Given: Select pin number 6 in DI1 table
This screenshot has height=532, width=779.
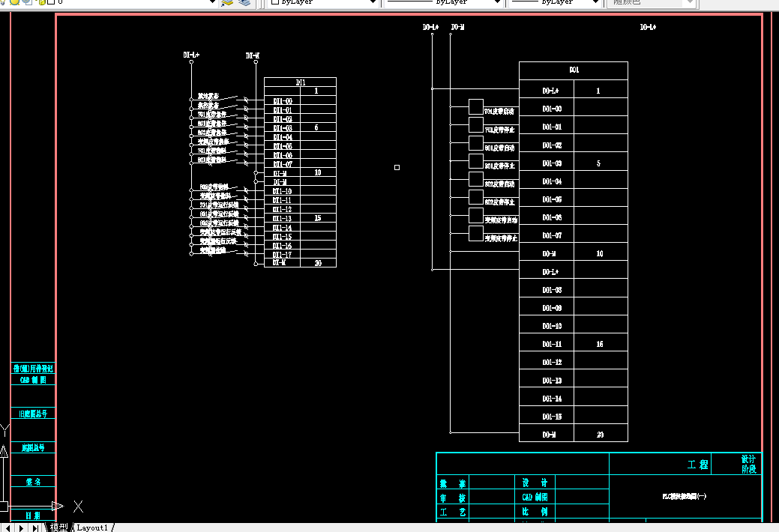Looking at the screenshot, I should pos(316,127).
